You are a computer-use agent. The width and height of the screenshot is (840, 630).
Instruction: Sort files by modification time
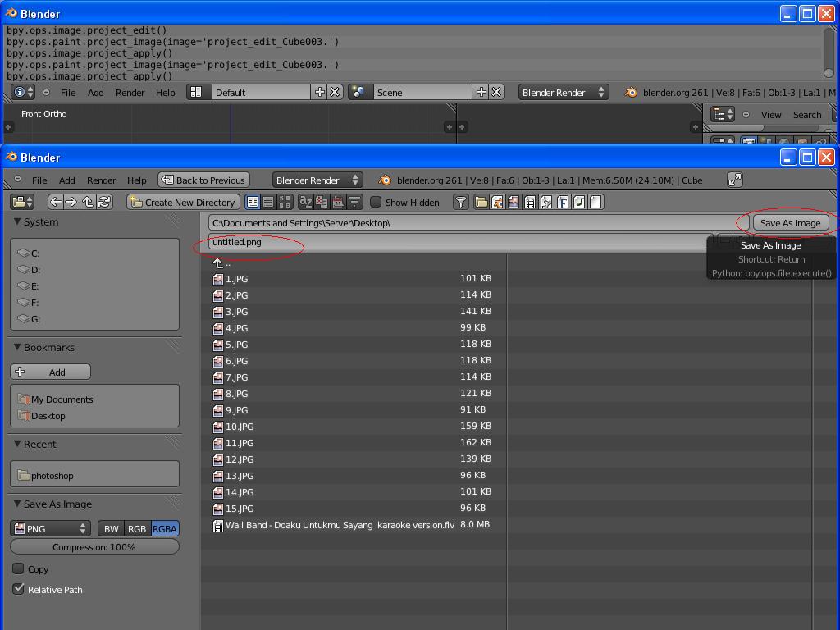tap(338, 202)
